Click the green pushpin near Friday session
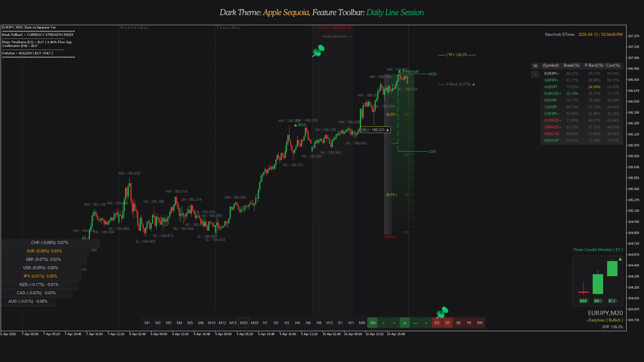 coord(319,51)
